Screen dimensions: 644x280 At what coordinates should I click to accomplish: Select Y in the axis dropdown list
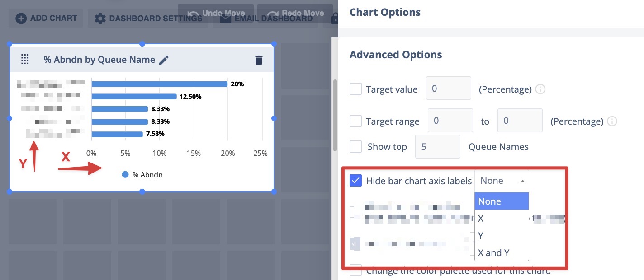[x=481, y=236]
